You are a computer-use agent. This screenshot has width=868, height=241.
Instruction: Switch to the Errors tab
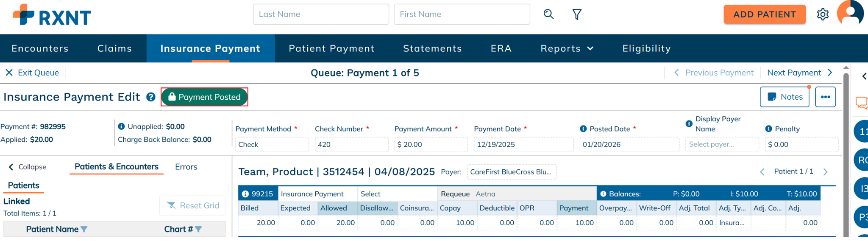click(x=186, y=167)
